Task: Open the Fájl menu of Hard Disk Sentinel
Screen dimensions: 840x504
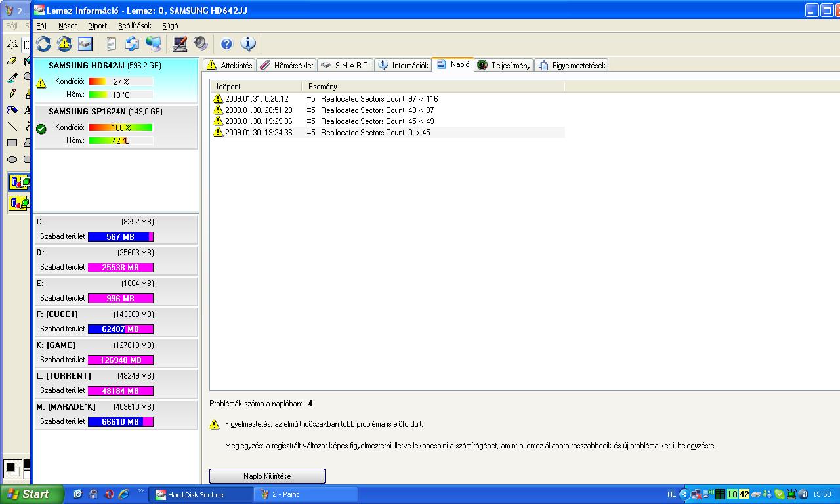Action: coord(42,26)
